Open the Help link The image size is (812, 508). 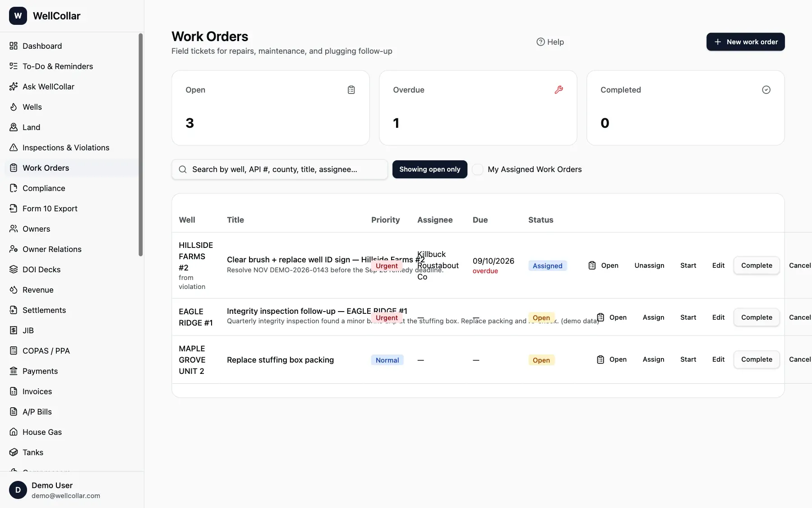point(550,42)
